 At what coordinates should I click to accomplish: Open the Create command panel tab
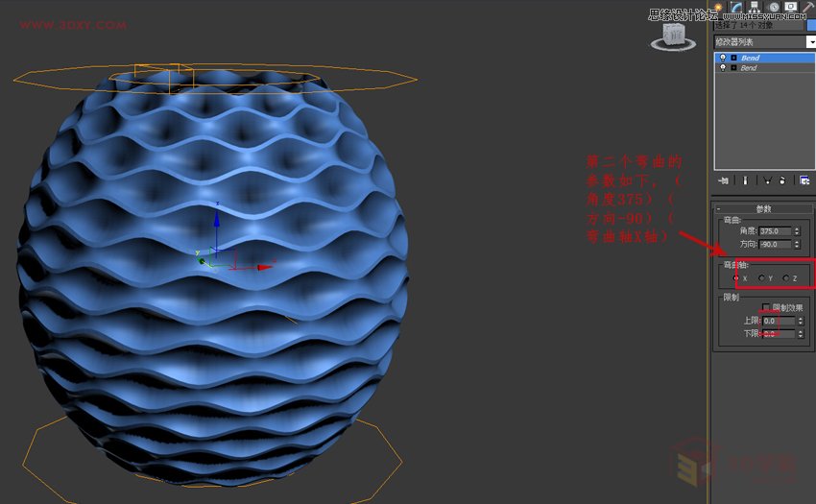coord(719,7)
